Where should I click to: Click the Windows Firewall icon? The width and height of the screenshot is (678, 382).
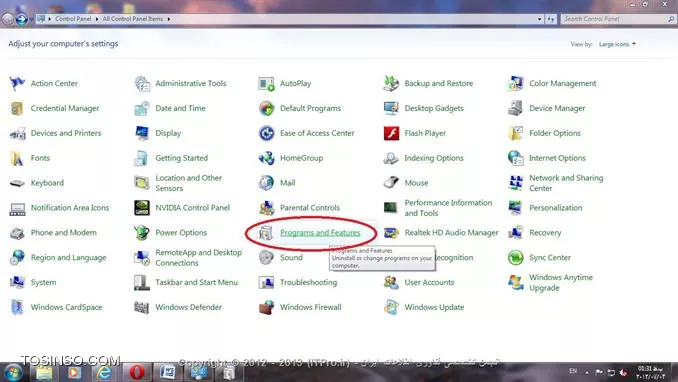coord(266,307)
